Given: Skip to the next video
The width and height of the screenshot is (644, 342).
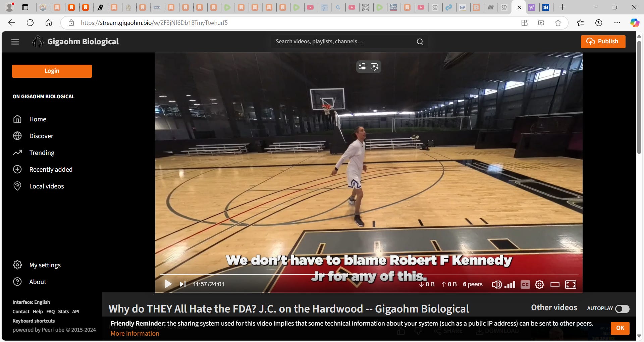Looking at the screenshot, I should [182, 284].
